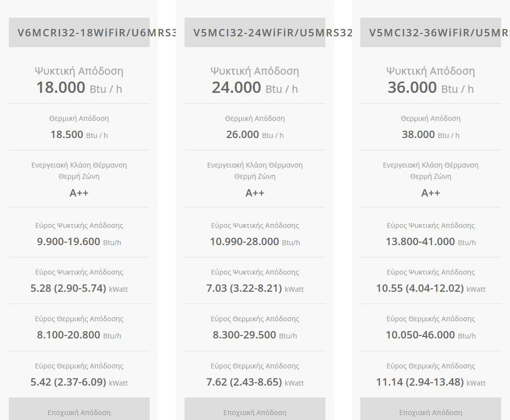Click the 24.000 Btu / h cooling capacity value

pos(255,88)
